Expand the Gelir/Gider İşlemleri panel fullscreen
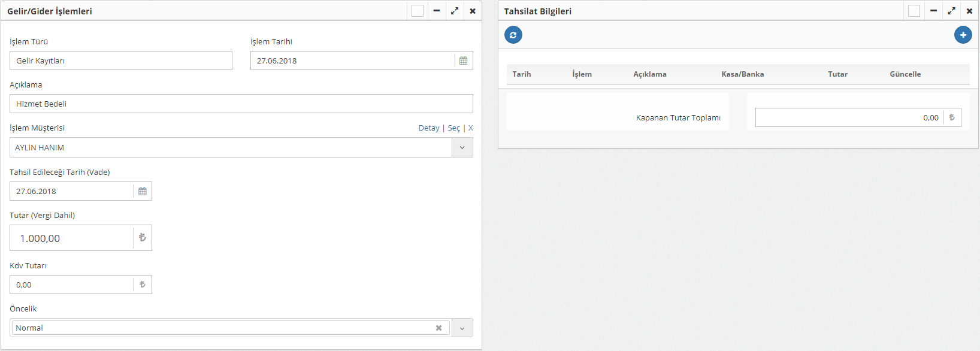The width and height of the screenshot is (980, 351). (455, 11)
